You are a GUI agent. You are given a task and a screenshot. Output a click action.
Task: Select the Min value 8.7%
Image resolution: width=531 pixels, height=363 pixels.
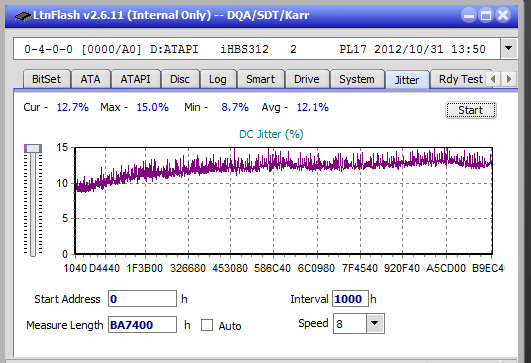click(235, 107)
